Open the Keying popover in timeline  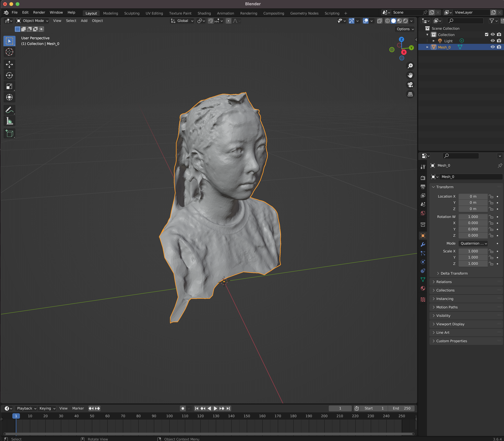[47, 408]
